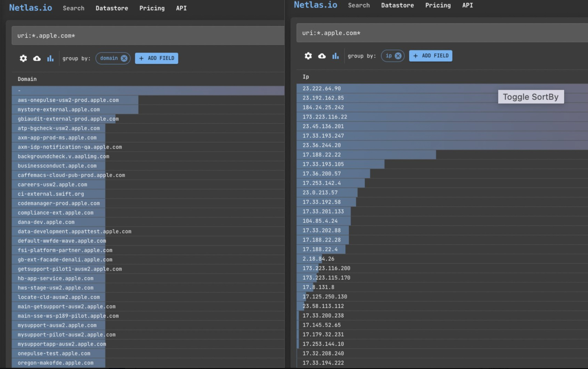Open settings gear in left Netlas panel
Image resolution: width=588 pixels, height=369 pixels.
click(23, 58)
